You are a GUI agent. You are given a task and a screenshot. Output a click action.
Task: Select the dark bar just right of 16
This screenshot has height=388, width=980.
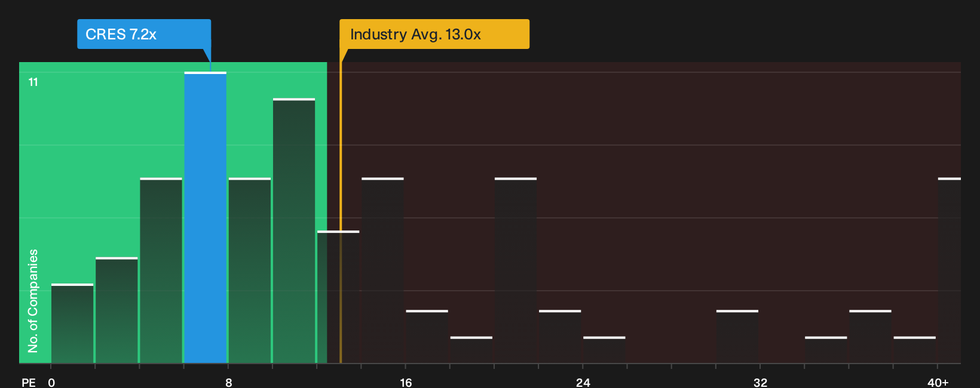point(427,337)
